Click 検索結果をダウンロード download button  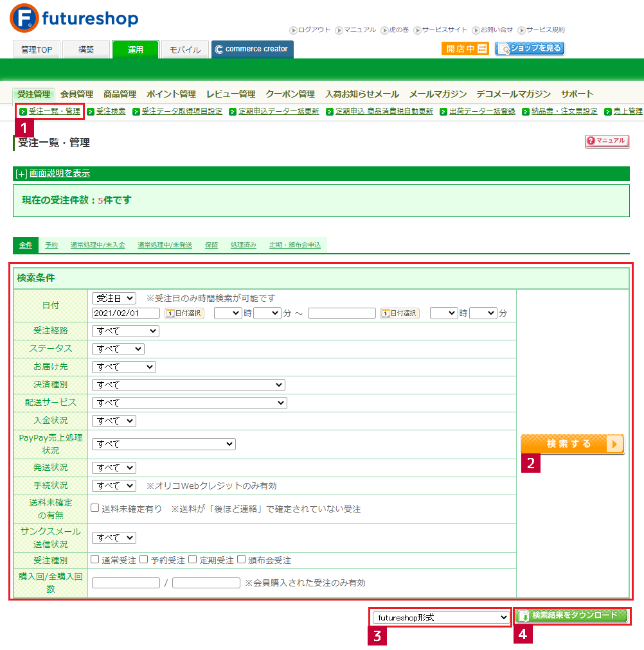(572, 616)
